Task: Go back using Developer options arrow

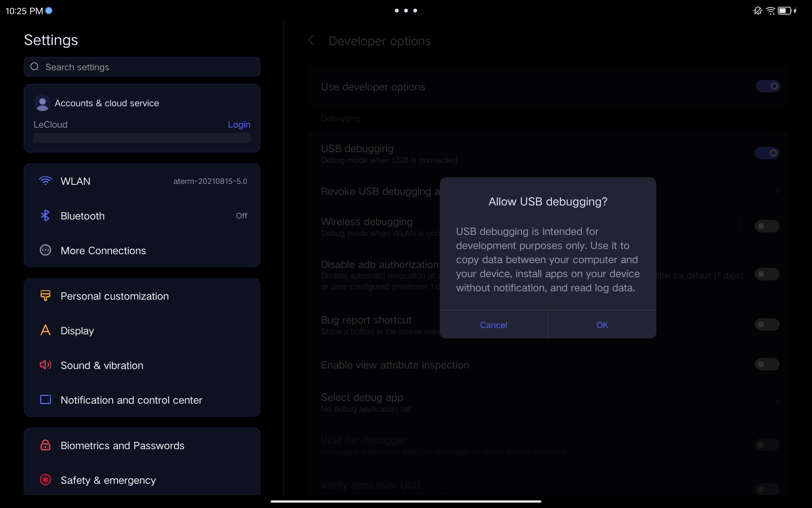Action: tap(311, 41)
